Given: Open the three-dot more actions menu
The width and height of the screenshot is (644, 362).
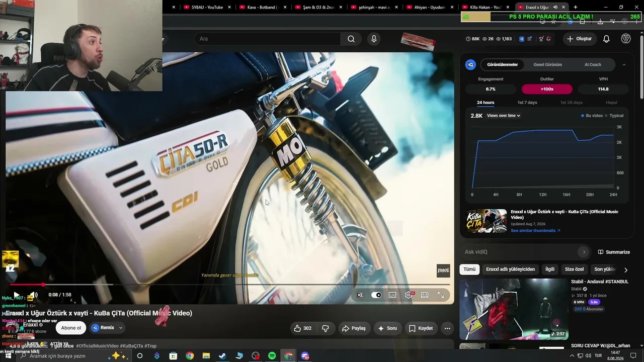Looking at the screenshot, I should tap(447, 328).
